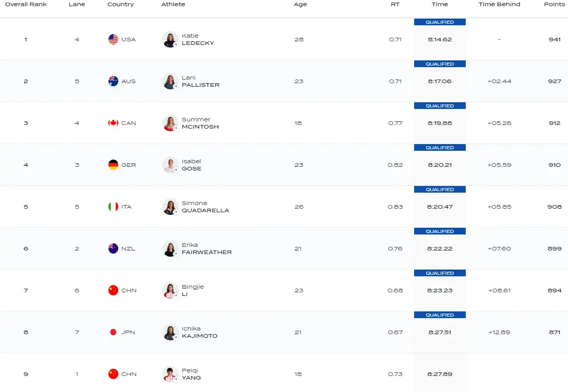
Task: Click the Canada flag icon
Action: point(113,123)
